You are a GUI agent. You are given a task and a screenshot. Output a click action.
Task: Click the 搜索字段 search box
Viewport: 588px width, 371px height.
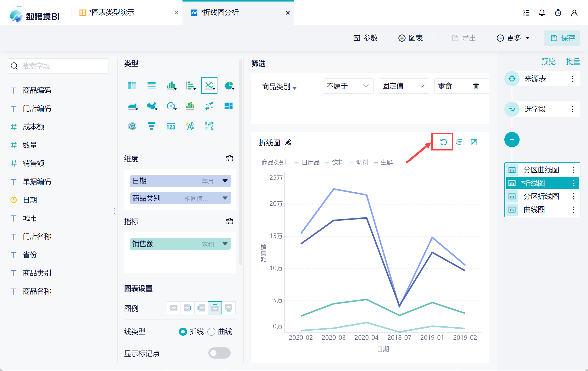click(x=58, y=66)
